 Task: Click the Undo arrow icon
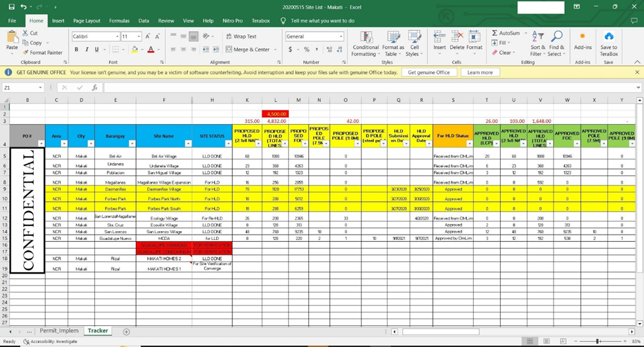coord(24,7)
